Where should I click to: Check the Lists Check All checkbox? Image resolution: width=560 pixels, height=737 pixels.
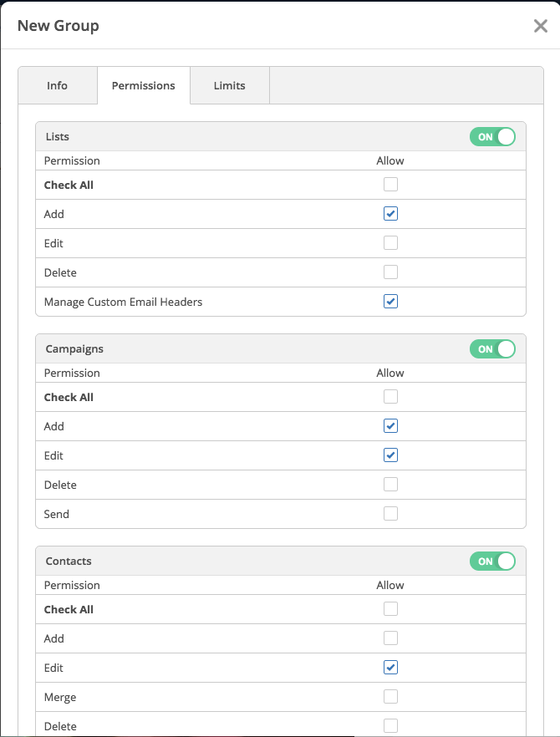click(390, 185)
